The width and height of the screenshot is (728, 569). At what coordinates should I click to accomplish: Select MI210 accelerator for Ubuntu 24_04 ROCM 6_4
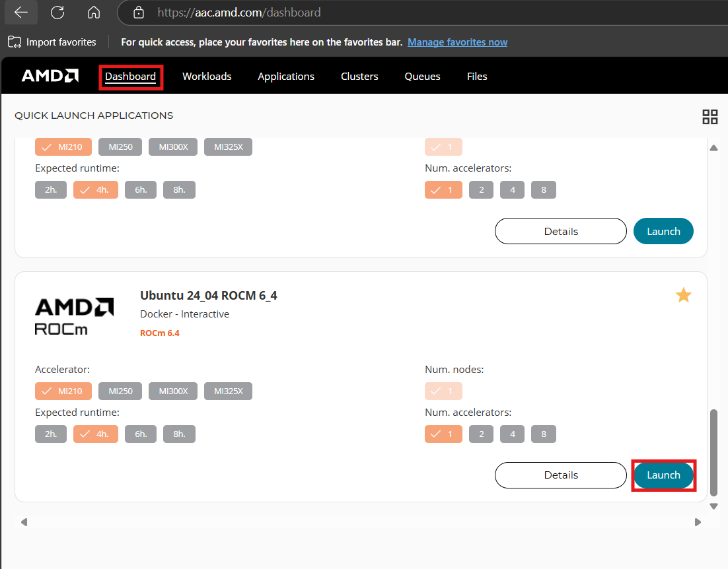click(x=63, y=391)
